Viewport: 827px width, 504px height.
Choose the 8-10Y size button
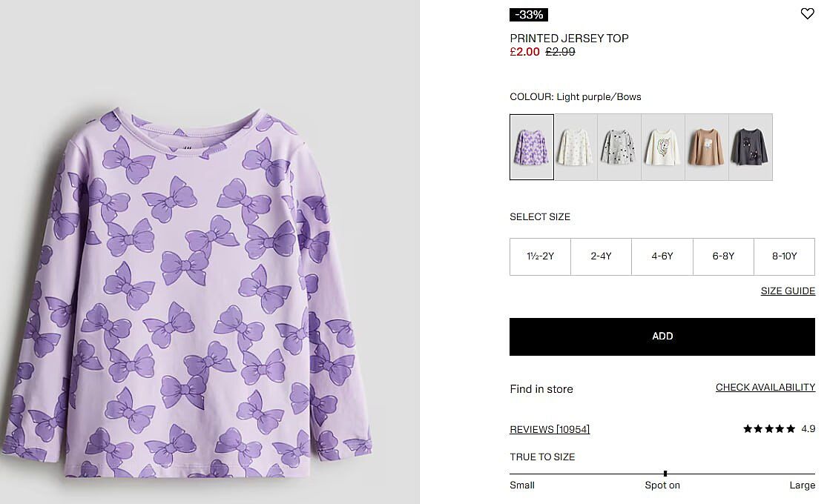click(x=784, y=256)
